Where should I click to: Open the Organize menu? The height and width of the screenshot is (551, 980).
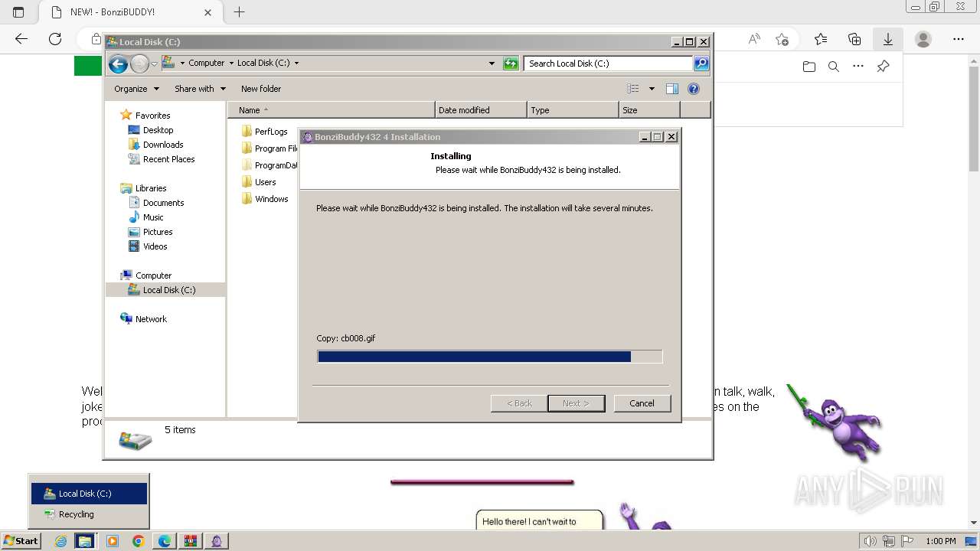click(136, 89)
